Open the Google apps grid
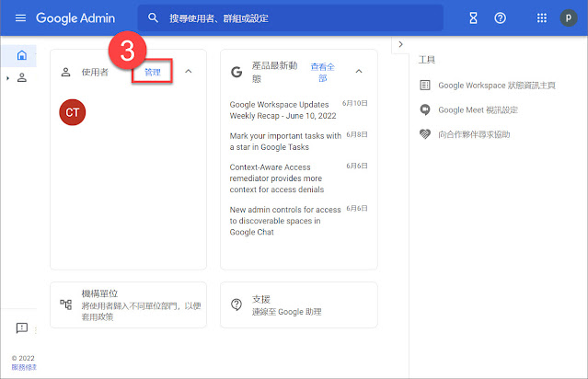 coord(541,17)
